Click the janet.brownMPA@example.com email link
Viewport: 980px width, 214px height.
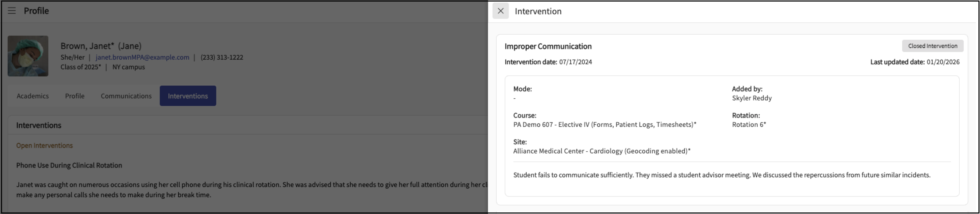142,58
